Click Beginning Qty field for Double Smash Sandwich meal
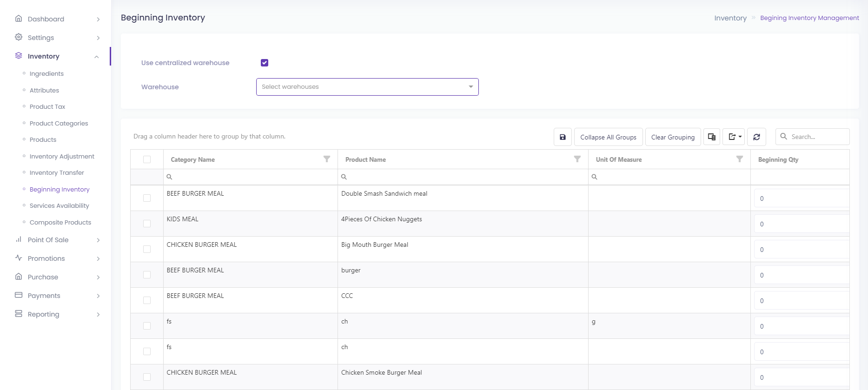868x390 pixels. [x=802, y=198]
